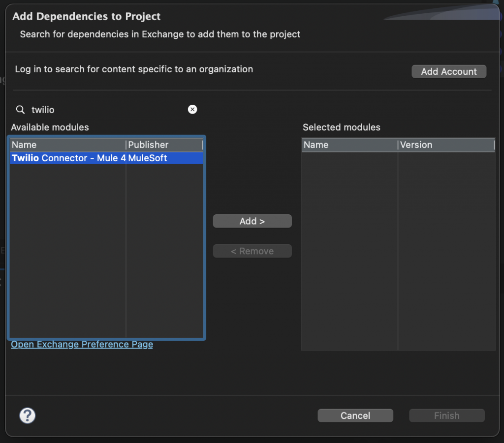Open Exchange Preference Page link
This screenshot has height=443, width=504.
(x=82, y=344)
